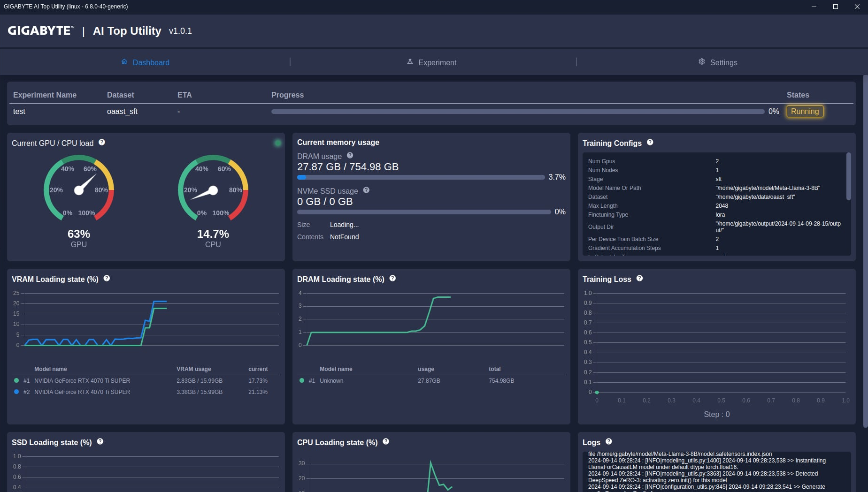The height and width of the screenshot is (492, 868).
Task: Click '#1 NVIDIA GeForce RTX 4070 Ti SUPER' row
Action: click(x=146, y=381)
